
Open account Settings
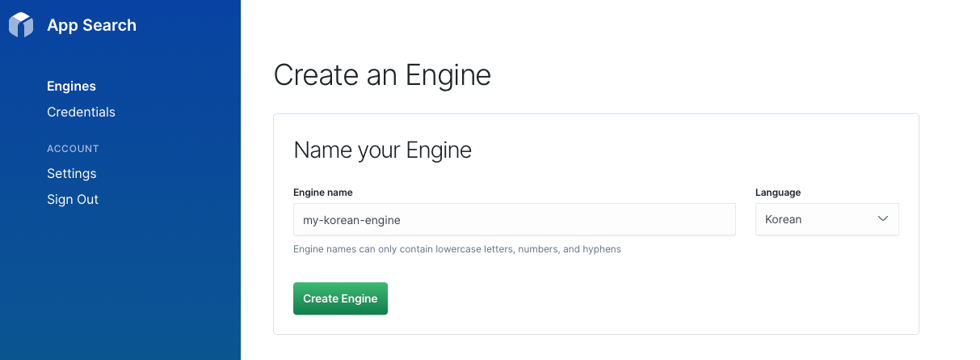[71, 174]
